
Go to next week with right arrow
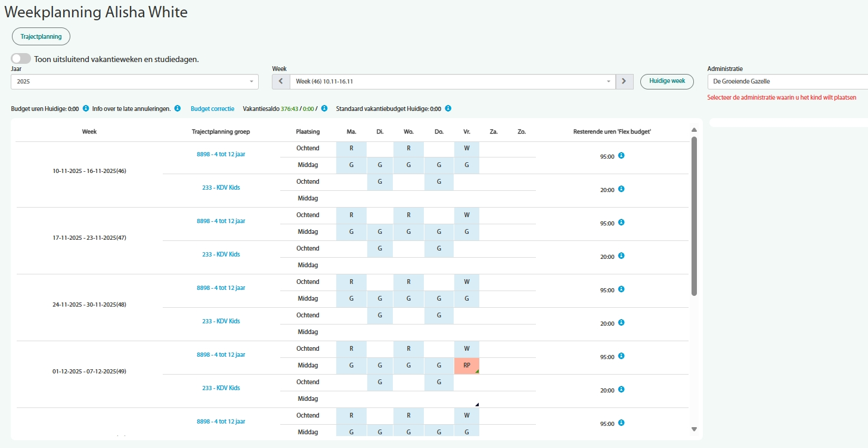(624, 82)
